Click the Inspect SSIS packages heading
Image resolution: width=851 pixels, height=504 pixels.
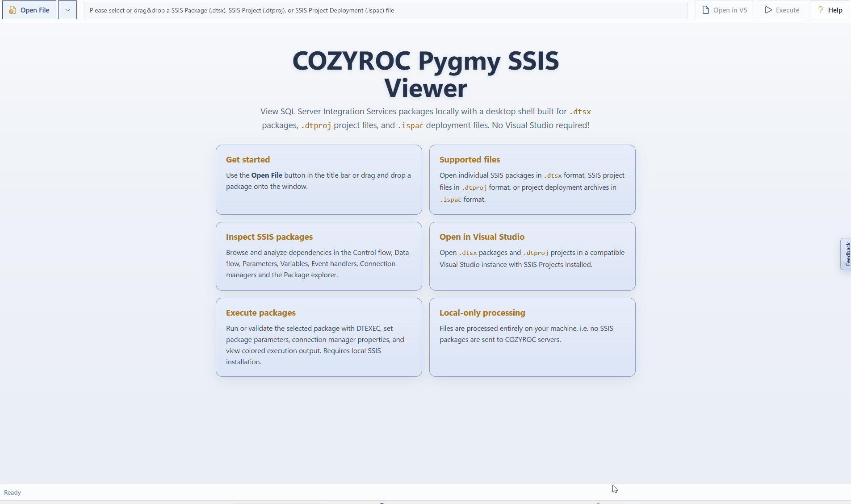tap(269, 237)
